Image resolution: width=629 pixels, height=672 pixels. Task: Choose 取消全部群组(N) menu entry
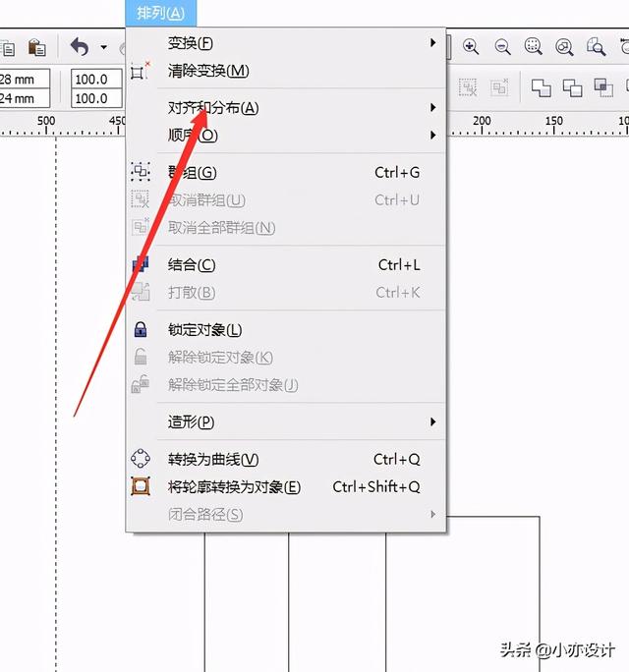coord(286,228)
